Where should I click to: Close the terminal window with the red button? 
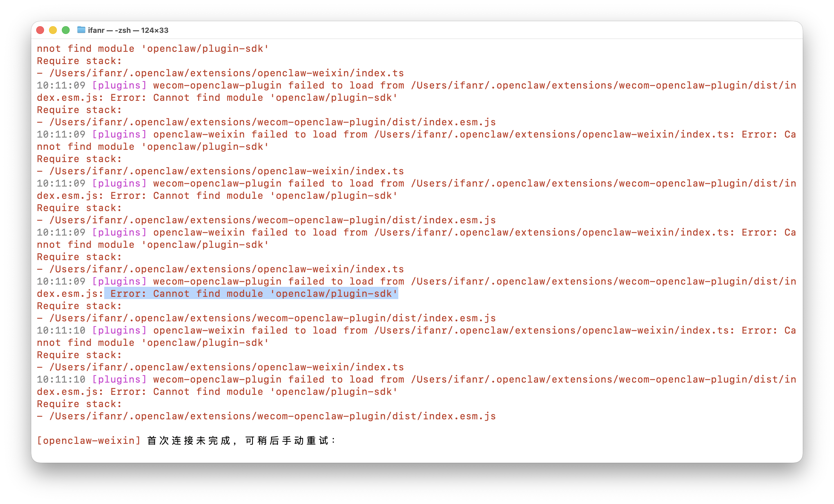(x=40, y=30)
